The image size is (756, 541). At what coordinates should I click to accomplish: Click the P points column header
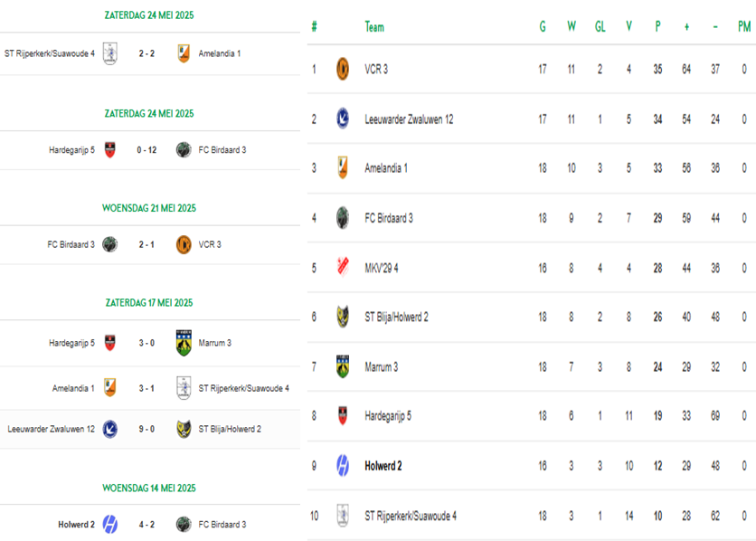(657, 26)
